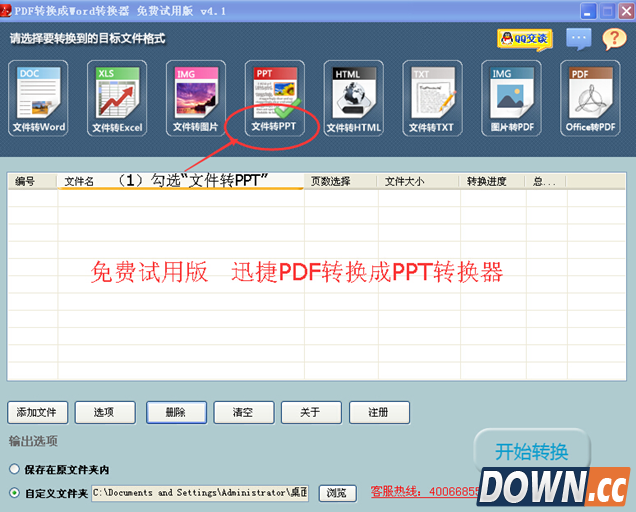Screen dimensions: 636x512
Task: Click the output folder path field
Action: (x=200, y=493)
